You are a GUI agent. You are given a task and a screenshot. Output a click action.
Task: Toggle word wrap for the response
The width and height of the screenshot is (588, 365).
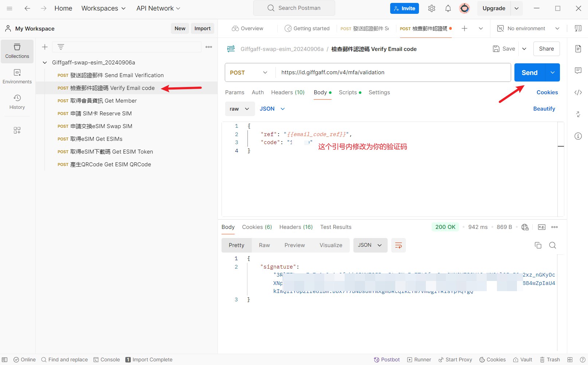click(x=398, y=245)
